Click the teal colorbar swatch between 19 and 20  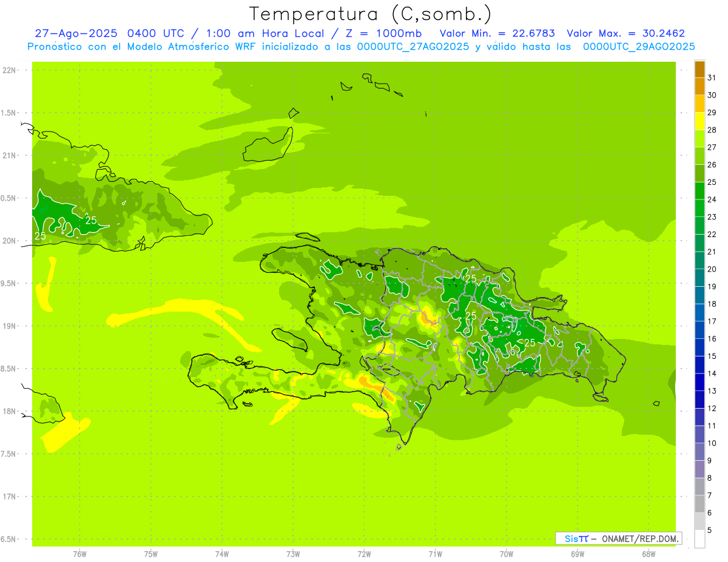pos(699,278)
